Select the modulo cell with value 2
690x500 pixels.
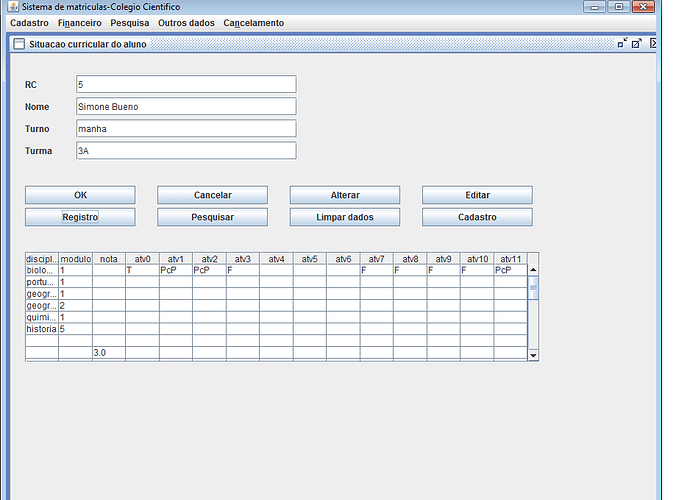coord(76,305)
